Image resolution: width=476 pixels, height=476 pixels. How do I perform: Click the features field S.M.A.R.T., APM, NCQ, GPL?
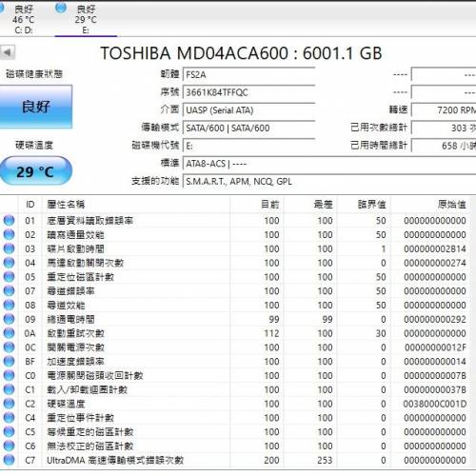point(329,182)
